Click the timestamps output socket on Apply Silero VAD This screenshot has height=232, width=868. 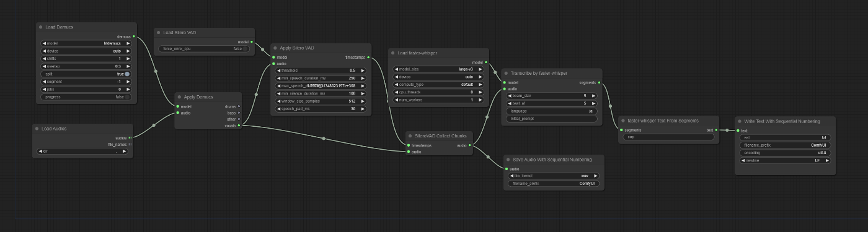[x=368, y=57]
